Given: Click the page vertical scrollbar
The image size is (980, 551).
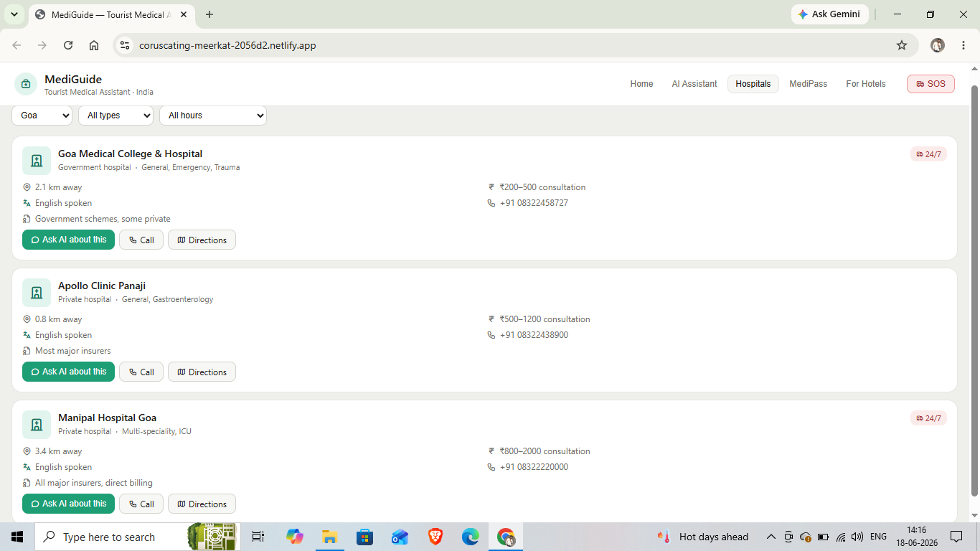Looking at the screenshot, I should (x=974, y=291).
